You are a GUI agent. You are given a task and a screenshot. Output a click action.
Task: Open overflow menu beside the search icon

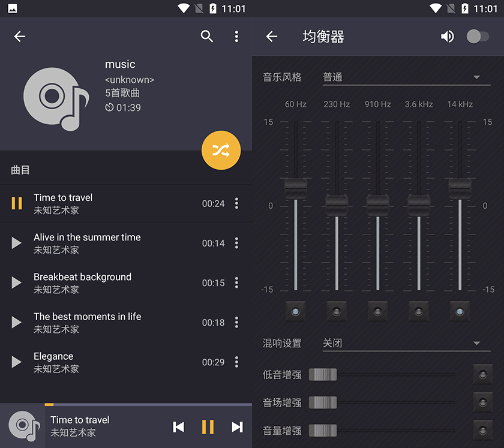236,37
